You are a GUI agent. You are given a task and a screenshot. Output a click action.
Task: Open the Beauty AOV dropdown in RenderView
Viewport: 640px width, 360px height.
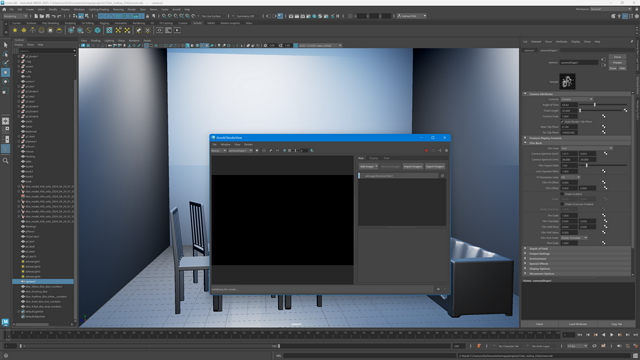[x=219, y=151]
